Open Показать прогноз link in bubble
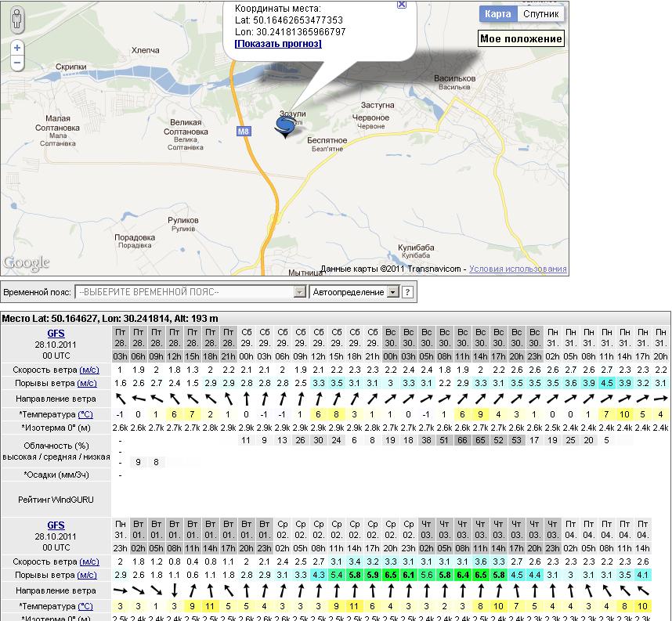This screenshot has height=621, width=672. tap(278, 44)
